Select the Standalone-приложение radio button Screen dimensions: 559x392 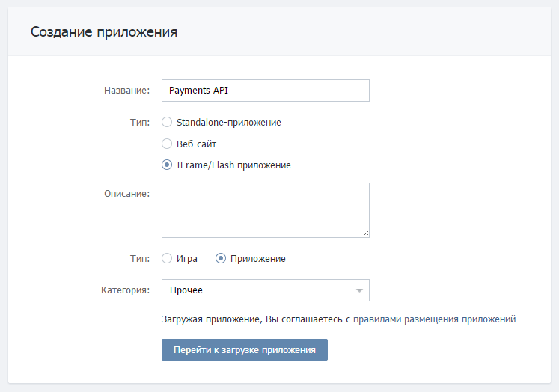pos(167,122)
